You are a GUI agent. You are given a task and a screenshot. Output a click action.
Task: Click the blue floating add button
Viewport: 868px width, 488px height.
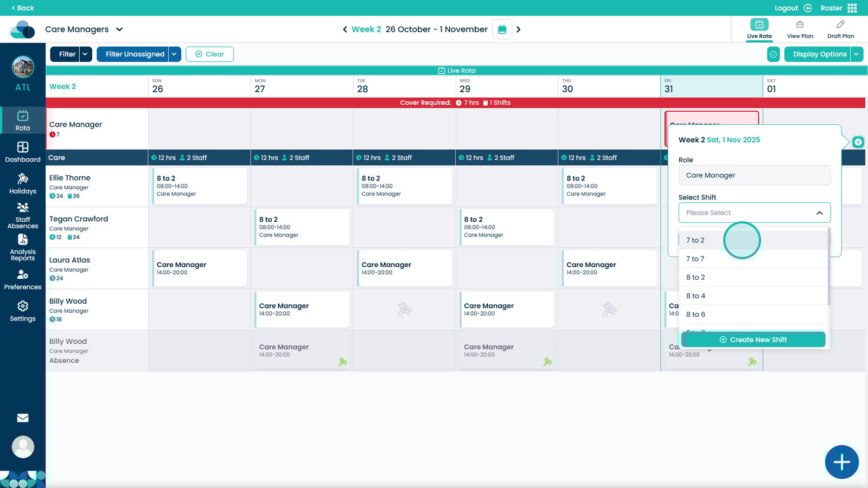point(841,462)
